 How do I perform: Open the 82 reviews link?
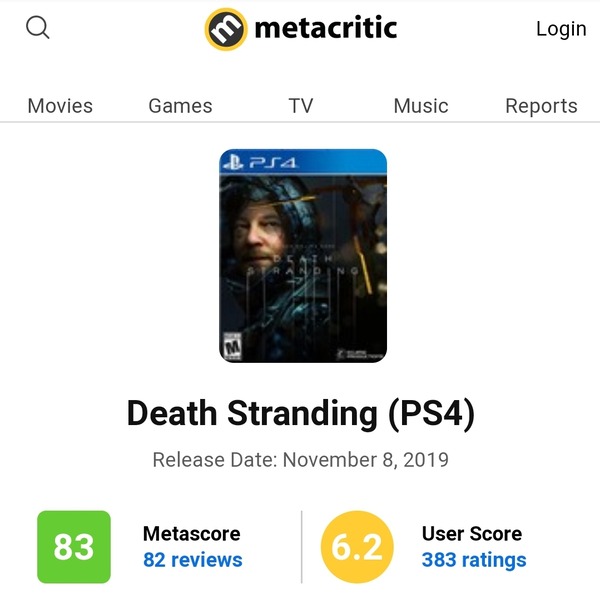(x=192, y=560)
